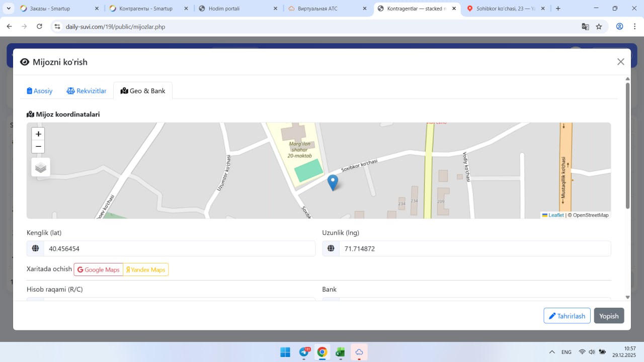Zoom in on the map
The width and height of the screenshot is (644, 362).
point(38,134)
